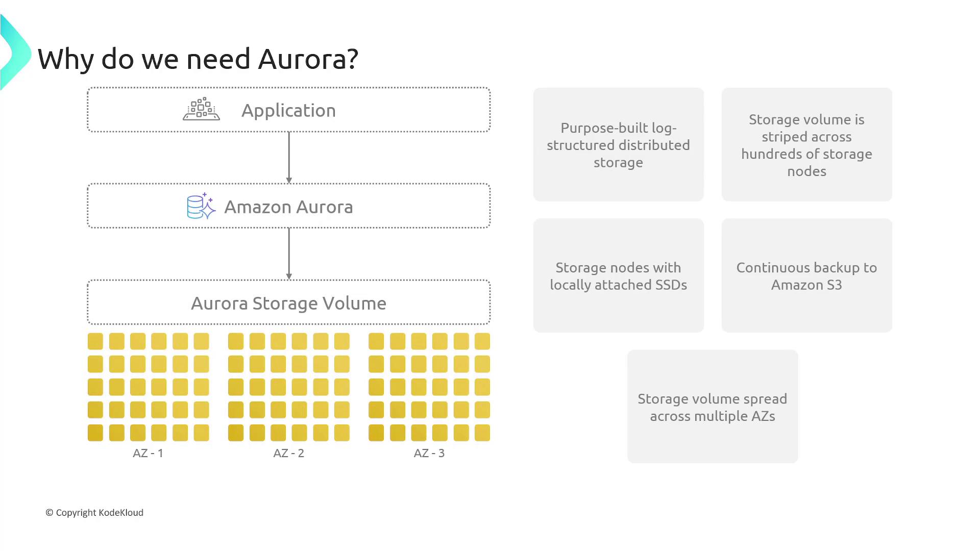Click the AZ - 2 label
The height and width of the screenshot is (551, 980).
click(288, 453)
